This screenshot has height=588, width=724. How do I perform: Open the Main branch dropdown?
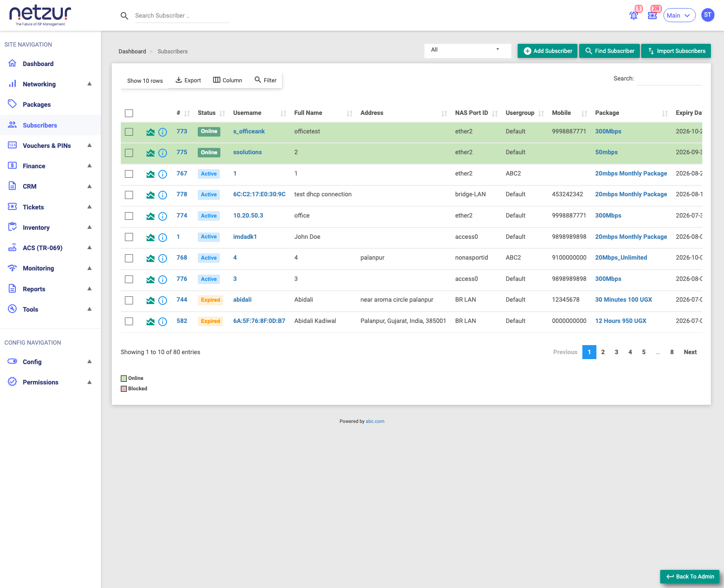679,15
